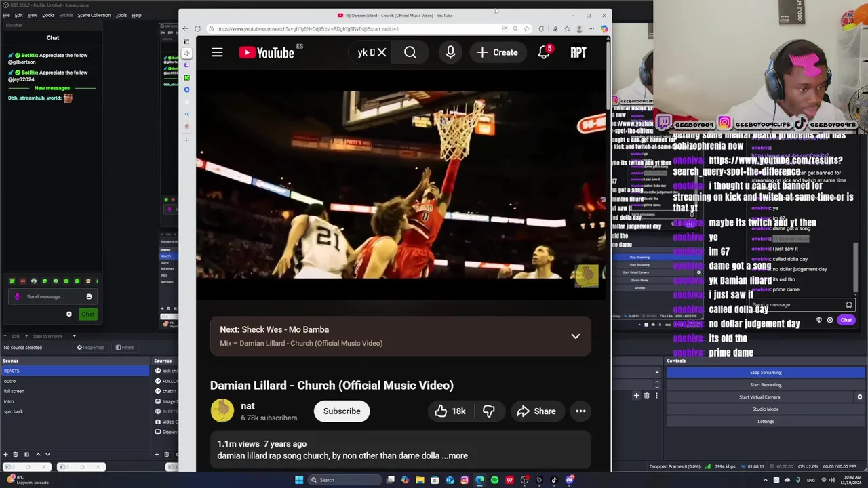Share the video
The image size is (868, 488).
pyautogui.click(x=536, y=411)
